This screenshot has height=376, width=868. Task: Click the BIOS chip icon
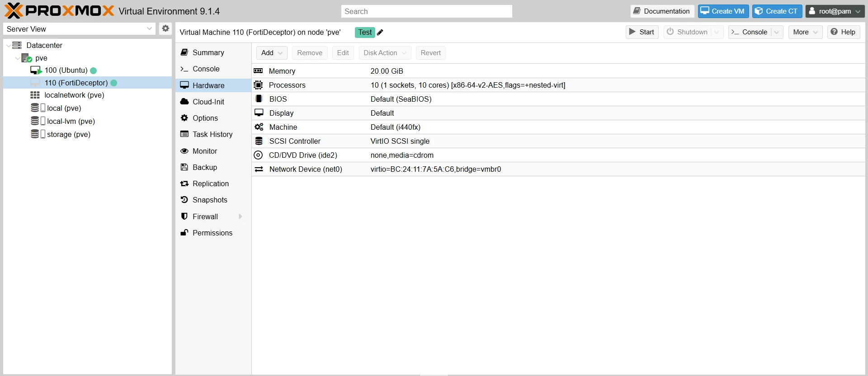point(259,99)
